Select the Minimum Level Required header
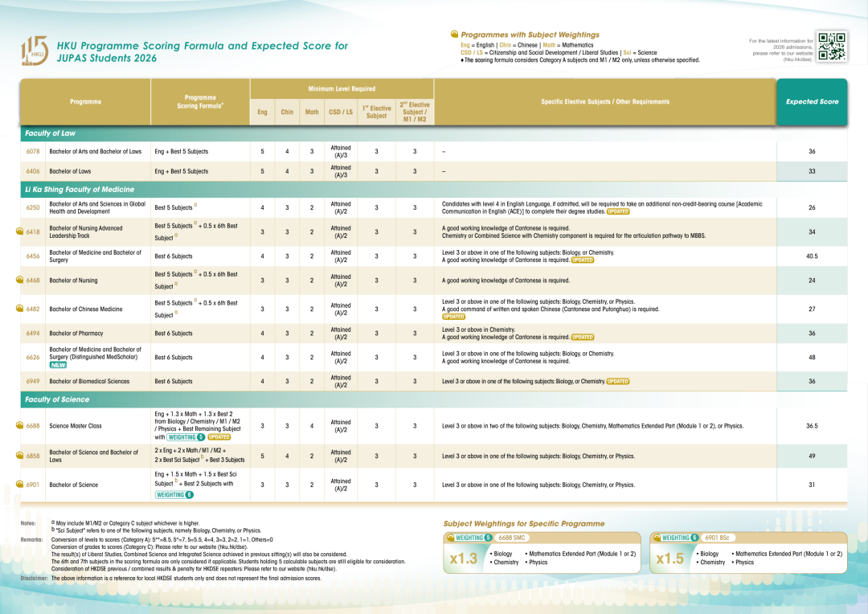This screenshot has width=868, height=614. pyautogui.click(x=342, y=88)
